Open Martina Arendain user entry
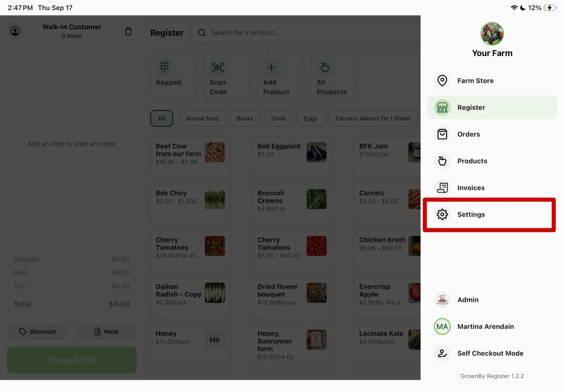 [492, 326]
